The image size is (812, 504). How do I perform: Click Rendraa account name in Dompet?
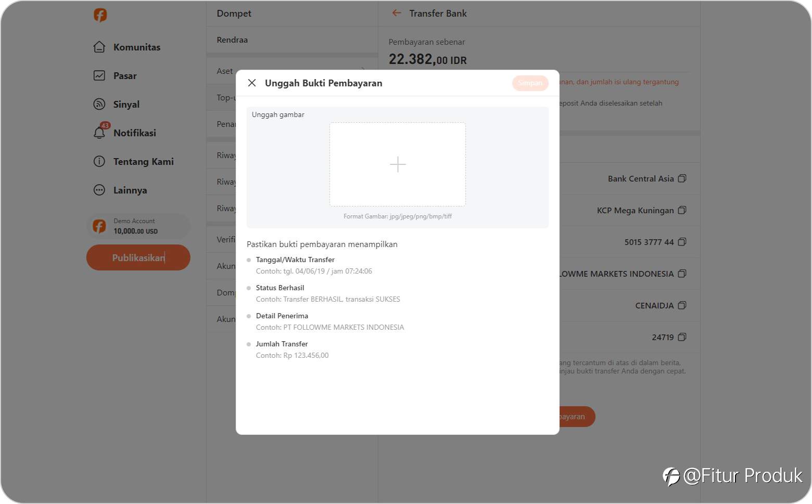(x=232, y=40)
